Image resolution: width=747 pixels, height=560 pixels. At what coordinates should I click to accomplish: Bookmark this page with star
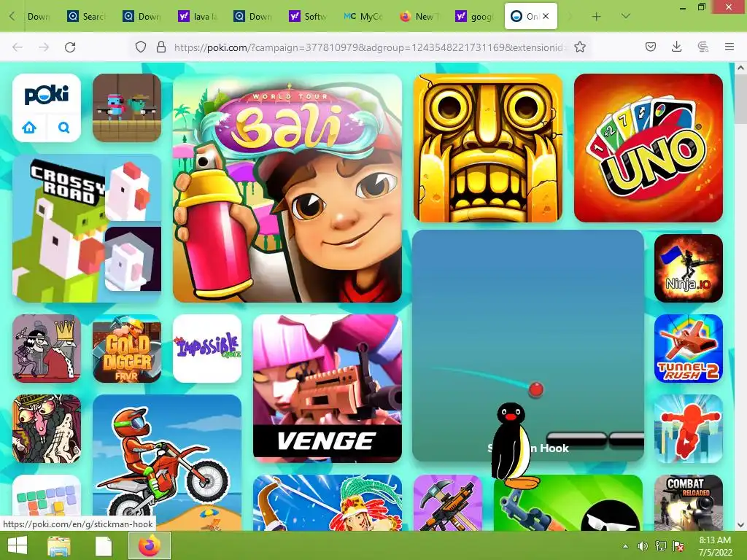point(580,47)
